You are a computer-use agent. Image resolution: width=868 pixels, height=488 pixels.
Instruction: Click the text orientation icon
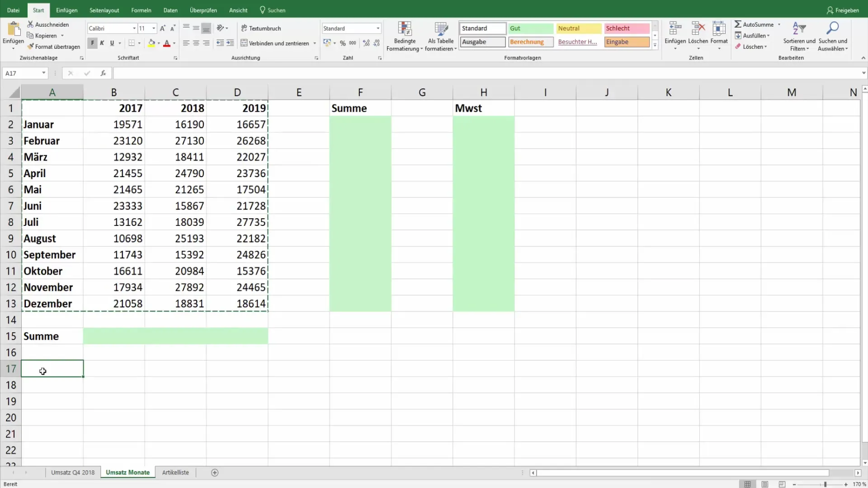(x=220, y=28)
